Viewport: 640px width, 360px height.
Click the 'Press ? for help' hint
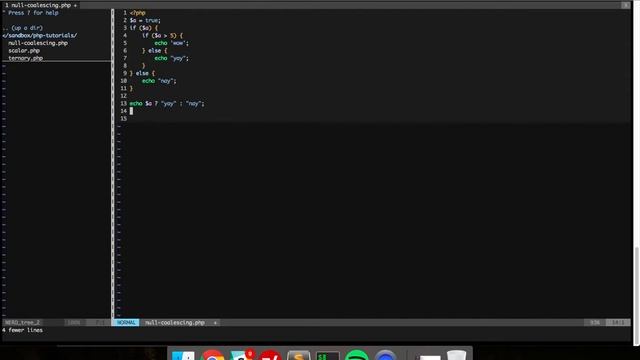click(x=33, y=13)
